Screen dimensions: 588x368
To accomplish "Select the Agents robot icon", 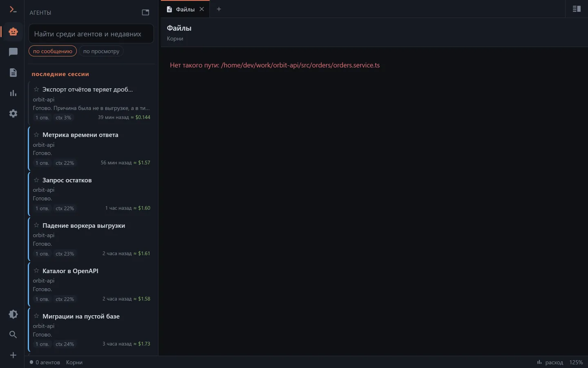I will click(x=13, y=31).
